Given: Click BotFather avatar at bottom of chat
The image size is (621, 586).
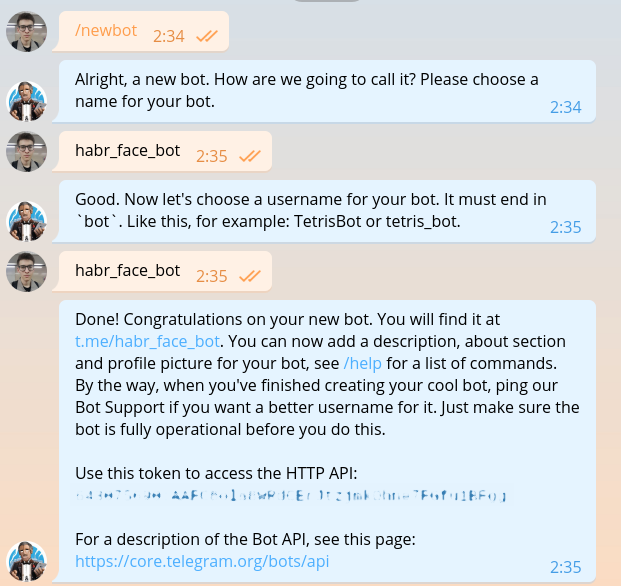Looking at the screenshot, I should click(x=27, y=563).
